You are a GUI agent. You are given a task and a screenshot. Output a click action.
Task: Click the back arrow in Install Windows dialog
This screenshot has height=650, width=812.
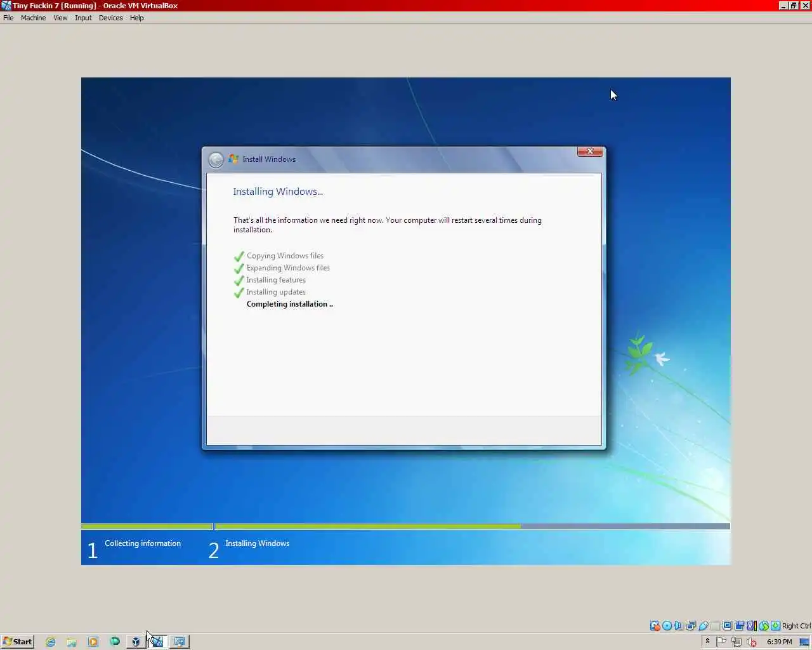(216, 159)
